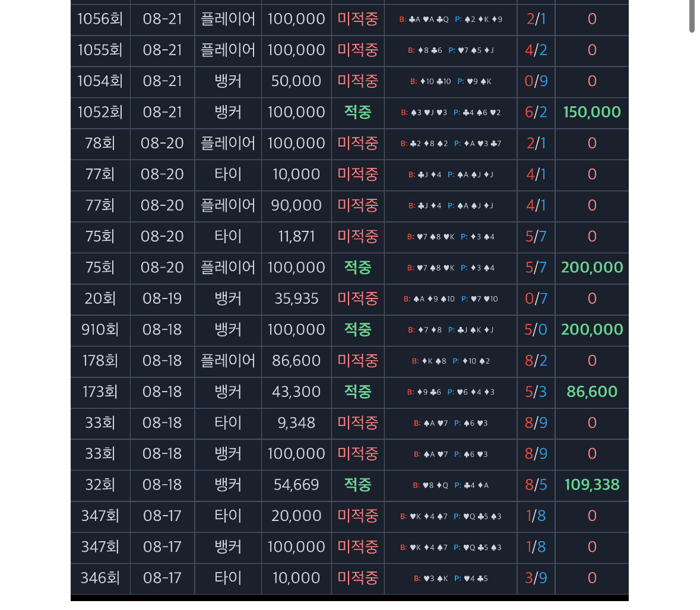The image size is (700, 610).
Task: Click the payout 0 in row 346회
Action: click(x=592, y=578)
